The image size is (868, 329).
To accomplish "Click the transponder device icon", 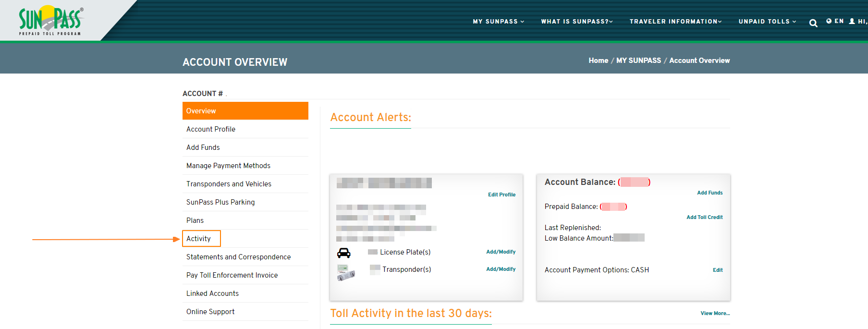I will pos(346,272).
